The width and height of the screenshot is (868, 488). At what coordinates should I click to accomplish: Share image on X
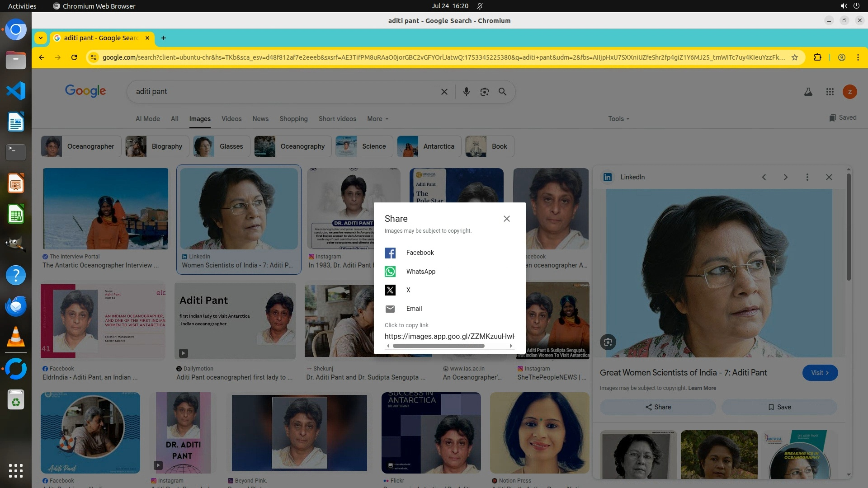[390, 290]
